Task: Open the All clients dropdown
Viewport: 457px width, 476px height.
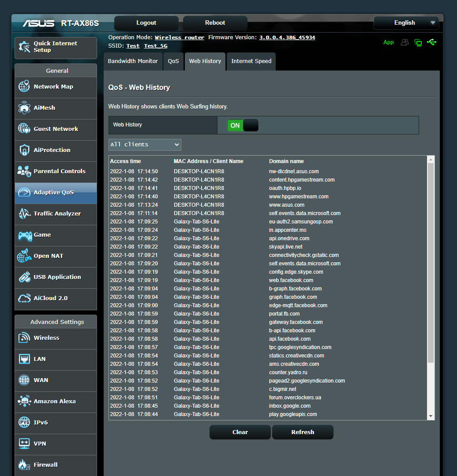Action: (x=145, y=145)
